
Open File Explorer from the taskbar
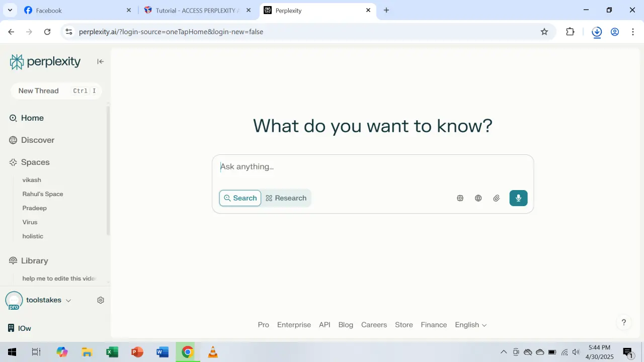87,352
